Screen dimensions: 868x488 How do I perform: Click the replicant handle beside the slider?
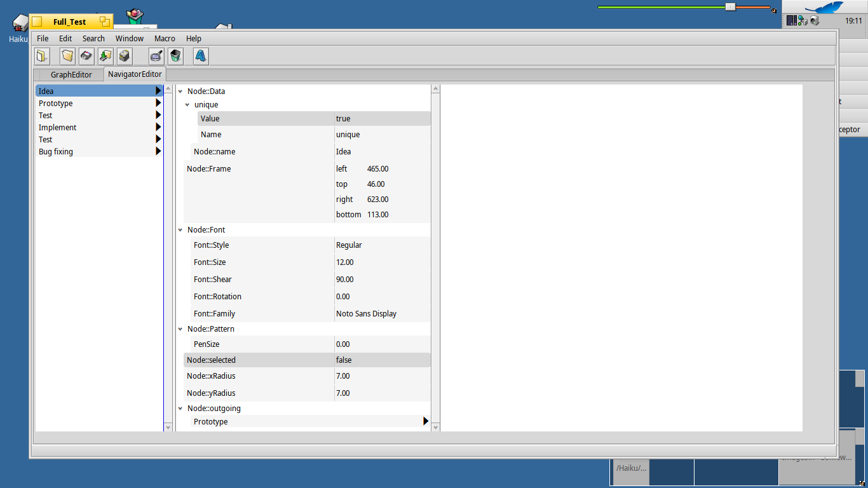pyautogui.click(x=773, y=10)
